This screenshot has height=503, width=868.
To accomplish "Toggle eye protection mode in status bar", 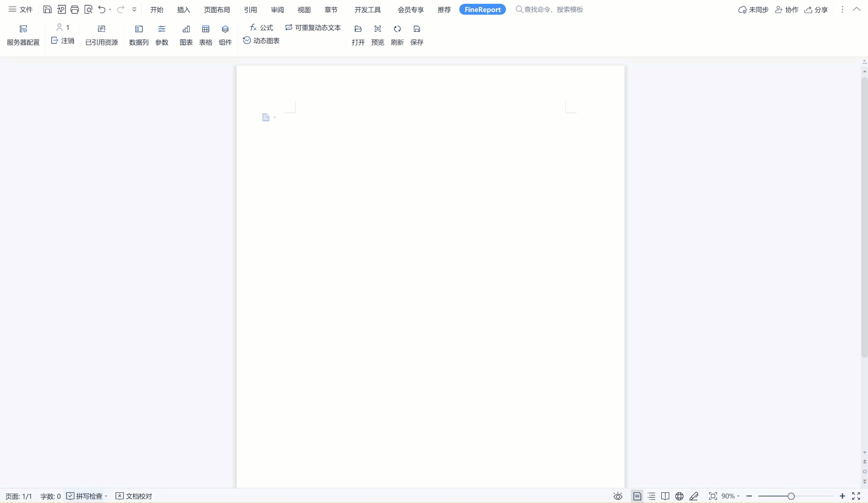I will 618,496.
